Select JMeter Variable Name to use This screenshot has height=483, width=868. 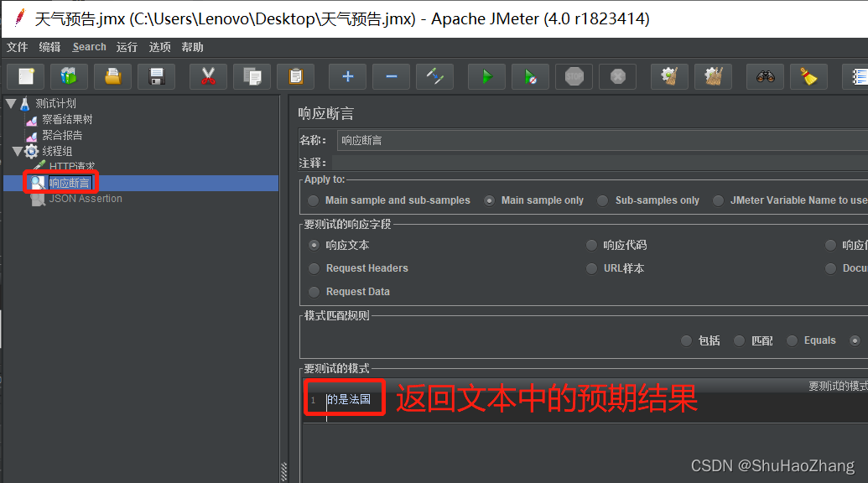pos(790,200)
